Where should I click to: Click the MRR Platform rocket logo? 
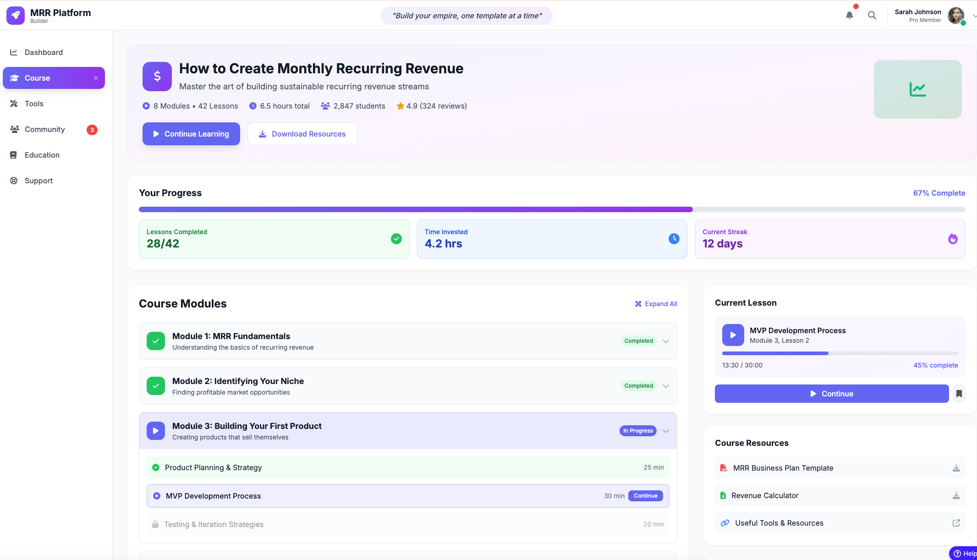16,16
